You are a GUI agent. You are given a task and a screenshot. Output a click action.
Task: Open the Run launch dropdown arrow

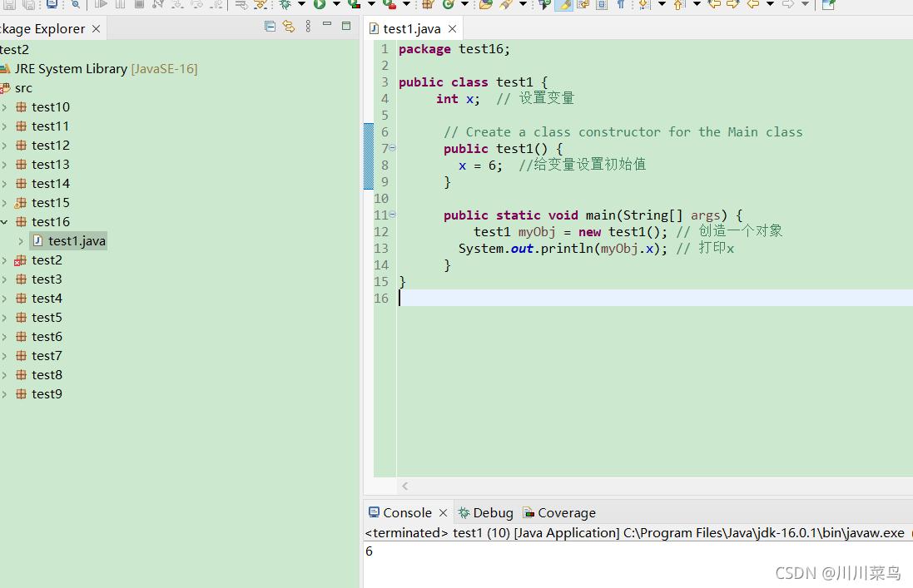click(x=336, y=4)
